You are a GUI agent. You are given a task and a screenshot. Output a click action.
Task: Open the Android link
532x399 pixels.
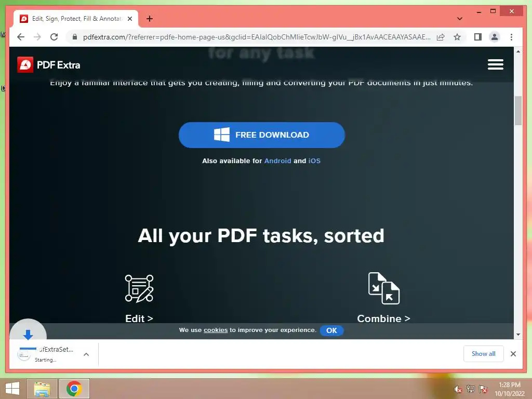click(x=277, y=161)
